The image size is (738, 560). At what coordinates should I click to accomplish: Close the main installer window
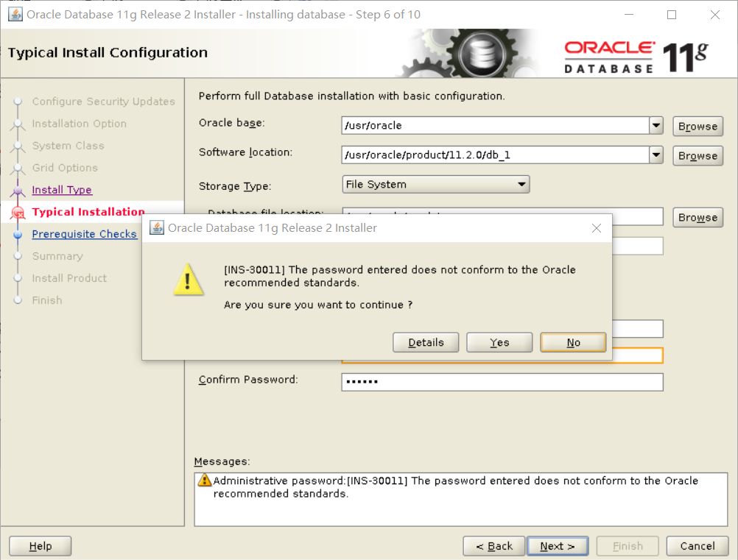click(x=715, y=15)
